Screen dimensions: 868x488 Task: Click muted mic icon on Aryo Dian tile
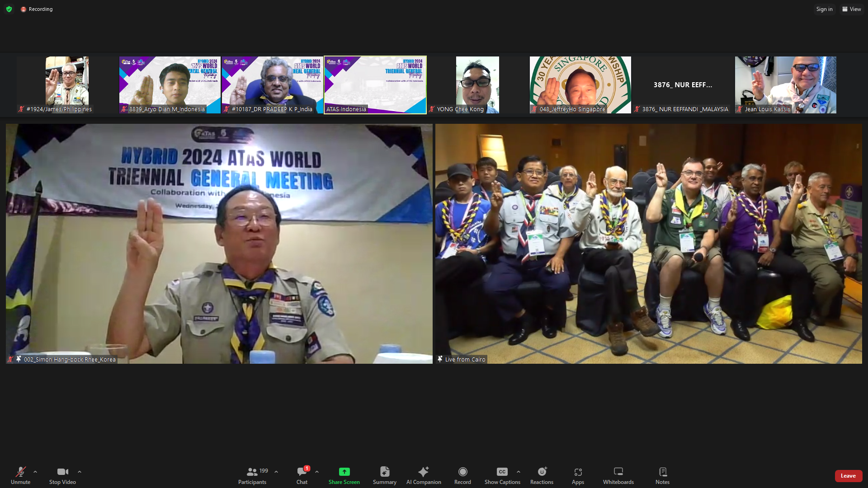[x=124, y=109]
